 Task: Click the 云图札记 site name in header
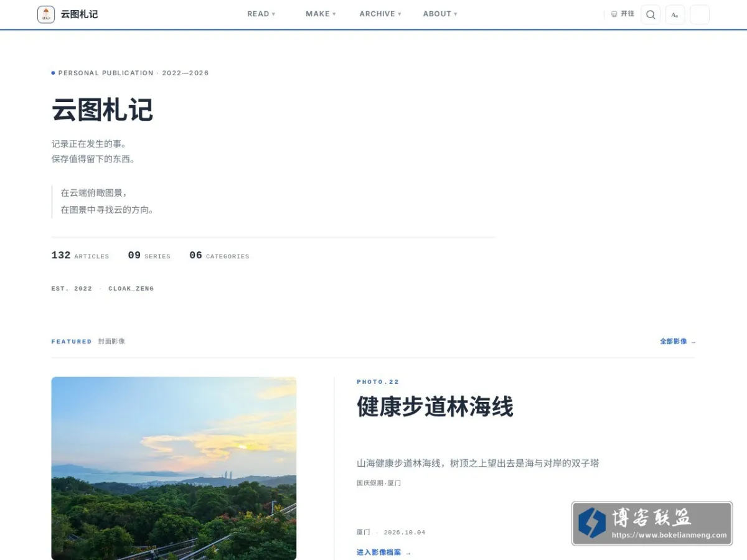(x=79, y=14)
